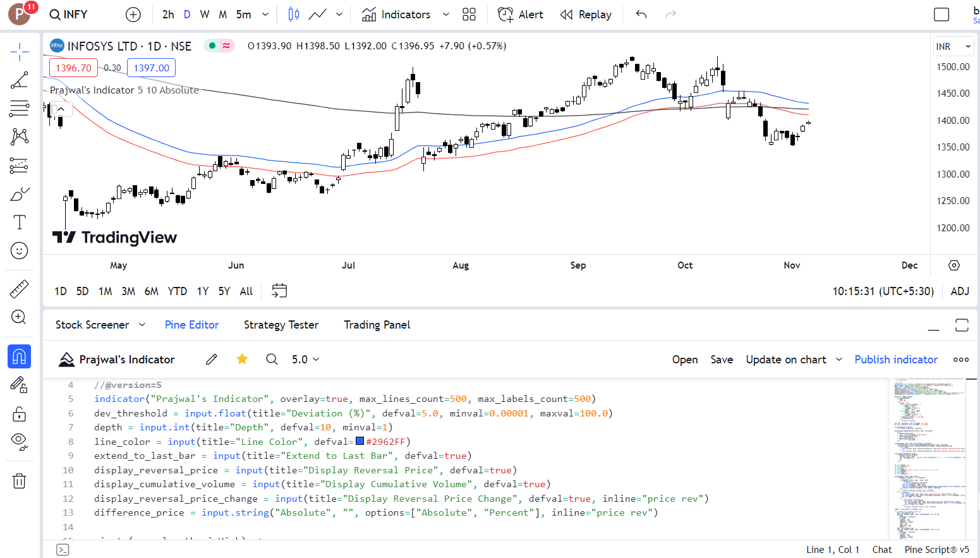Expand the Stock Screener dropdown arrow
The height and width of the screenshot is (558, 980).
click(x=142, y=325)
